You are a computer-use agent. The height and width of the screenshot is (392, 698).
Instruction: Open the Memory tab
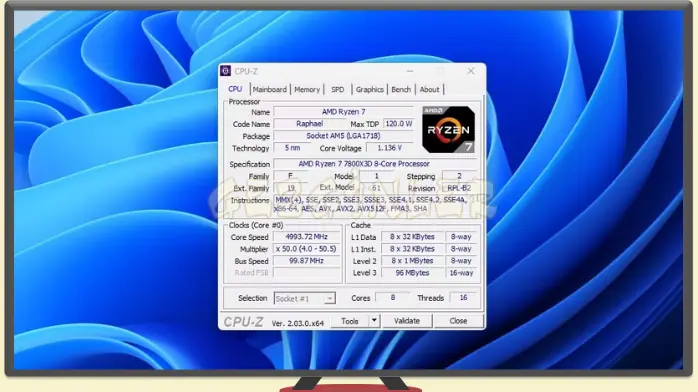[x=307, y=89]
